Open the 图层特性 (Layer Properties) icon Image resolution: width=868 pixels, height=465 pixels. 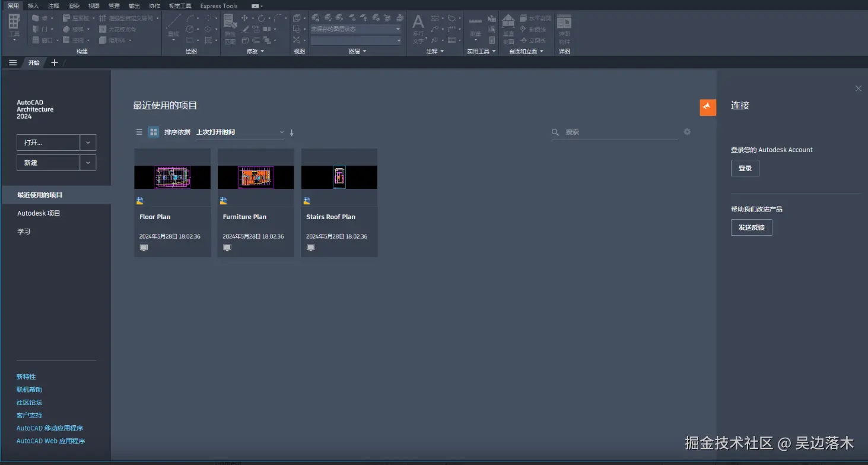(x=316, y=18)
